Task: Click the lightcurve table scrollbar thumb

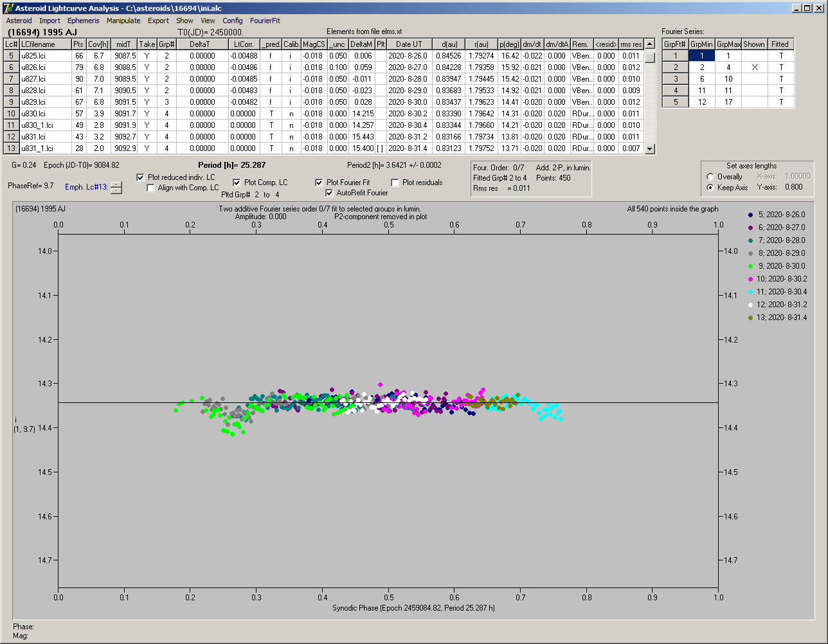Action: click(650, 57)
